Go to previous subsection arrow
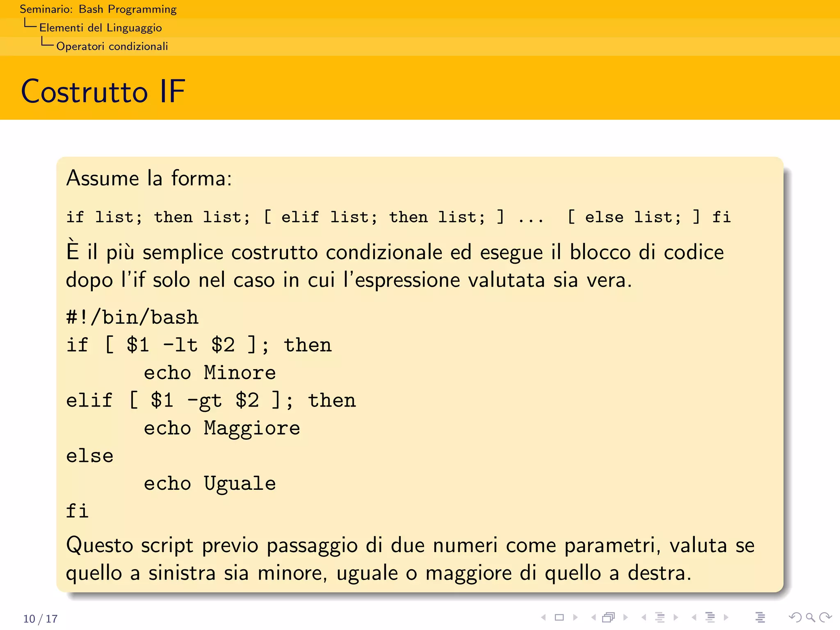Screen dimensions: 840x630 pyautogui.click(x=644, y=617)
